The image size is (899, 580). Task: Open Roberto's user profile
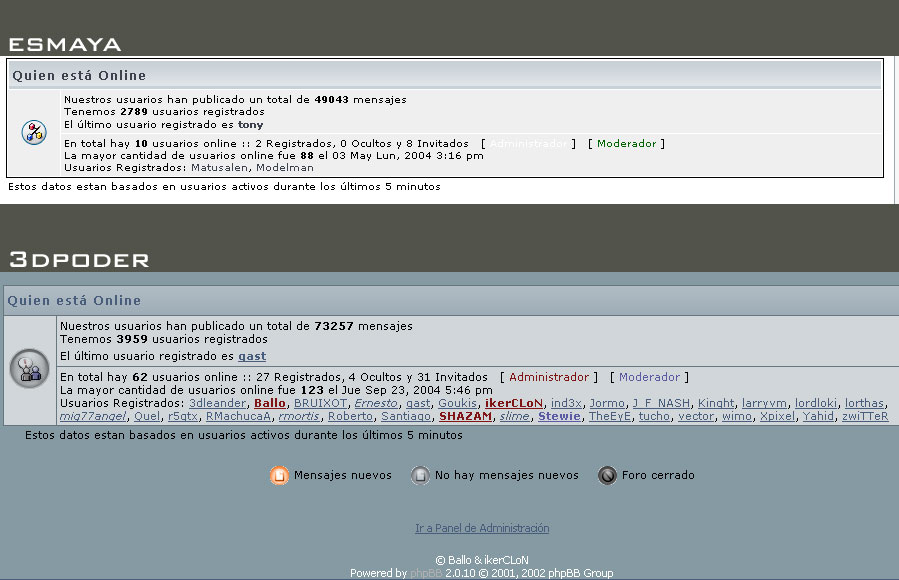[x=350, y=416]
